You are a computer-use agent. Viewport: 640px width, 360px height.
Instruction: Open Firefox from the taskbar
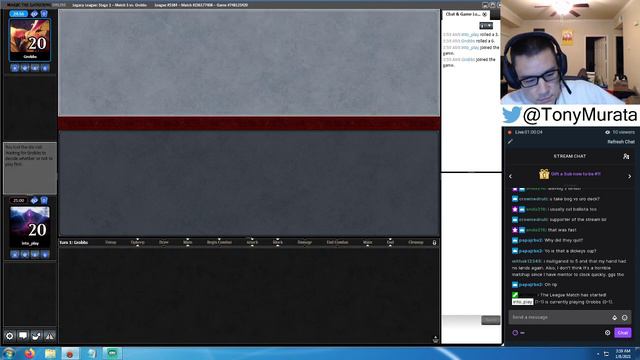[29, 353]
